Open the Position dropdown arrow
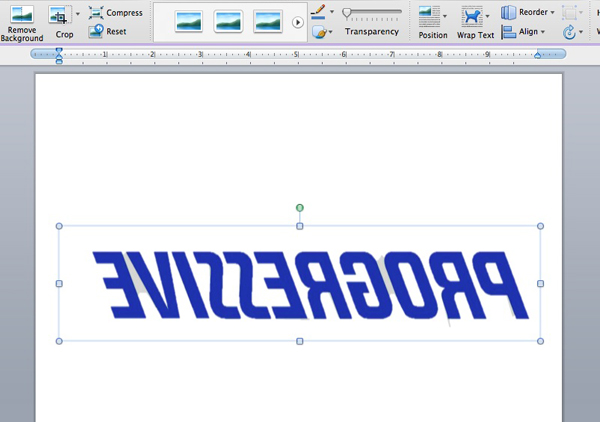This screenshot has width=600, height=422. click(445, 16)
